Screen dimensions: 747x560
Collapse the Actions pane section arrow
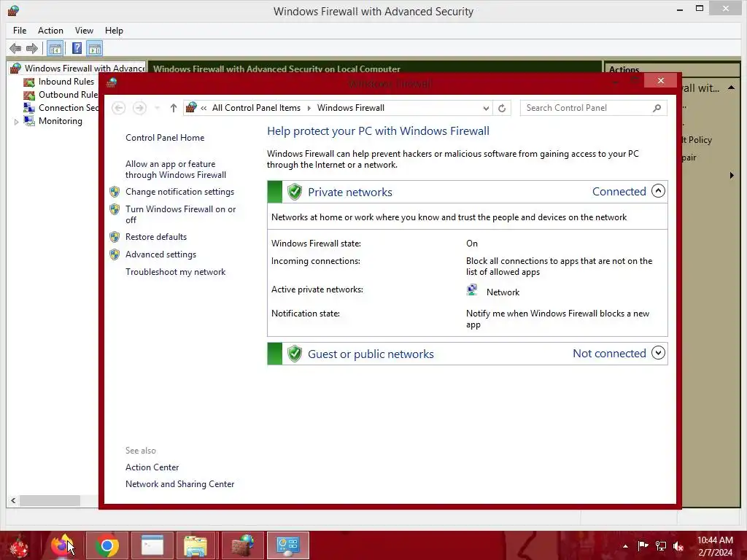(x=731, y=87)
